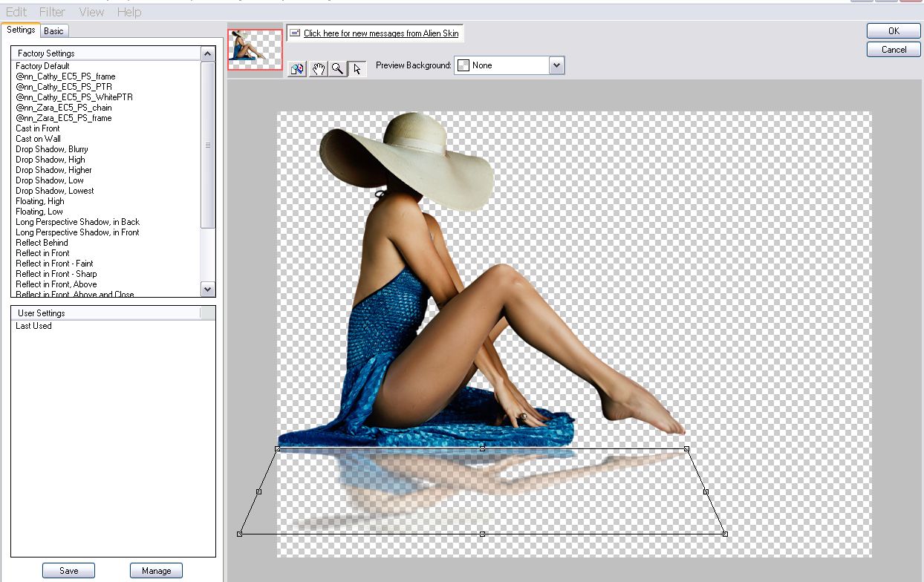This screenshot has height=582, width=924.
Task: Click the top-center handle of the reflection box
Action: pos(482,448)
